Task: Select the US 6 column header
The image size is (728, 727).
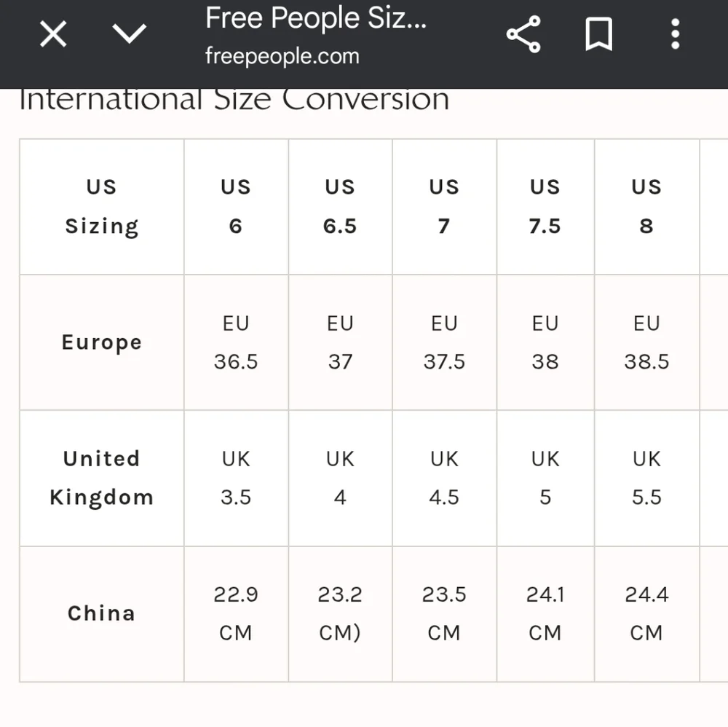Action: tap(236, 207)
